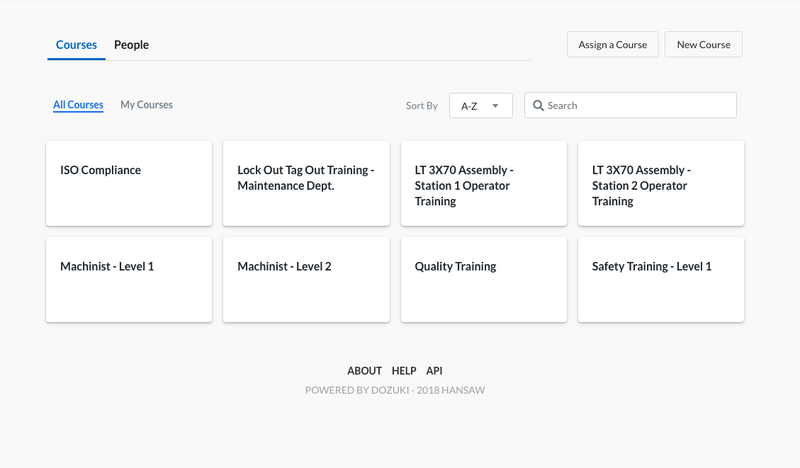Open Safety Training - Level 1 card
This screenshot has width=800, height=468.
coord(661,279)
